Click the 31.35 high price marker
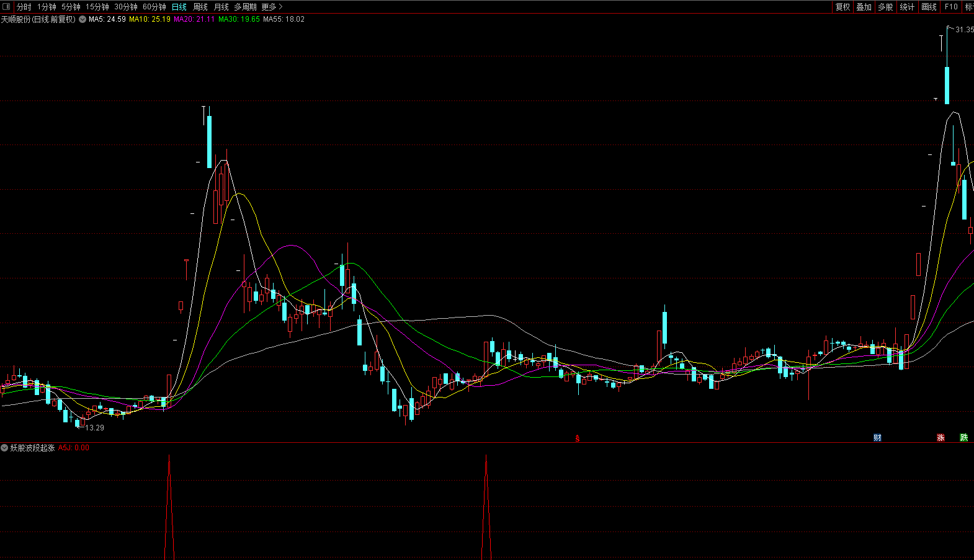974x560 pixels. (x=964, y=30)
